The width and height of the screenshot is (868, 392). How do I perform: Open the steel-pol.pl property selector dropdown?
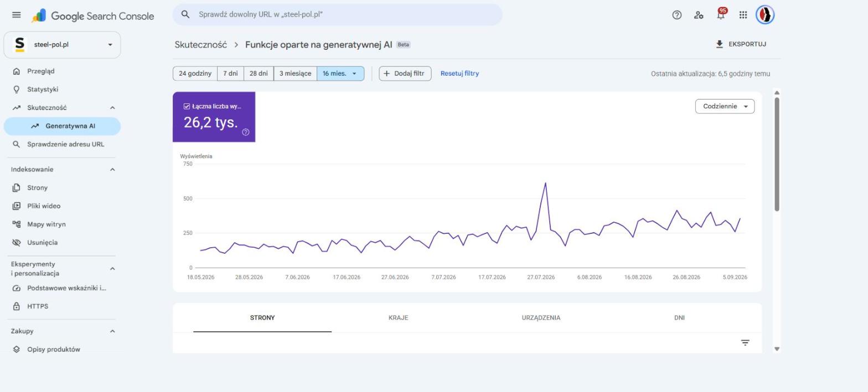(62, 45)
